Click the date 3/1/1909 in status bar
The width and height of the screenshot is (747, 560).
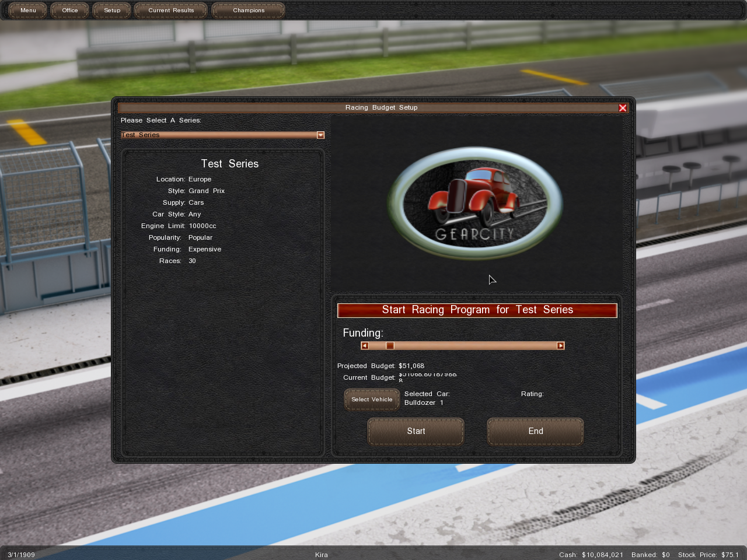(x=21, y=555)
